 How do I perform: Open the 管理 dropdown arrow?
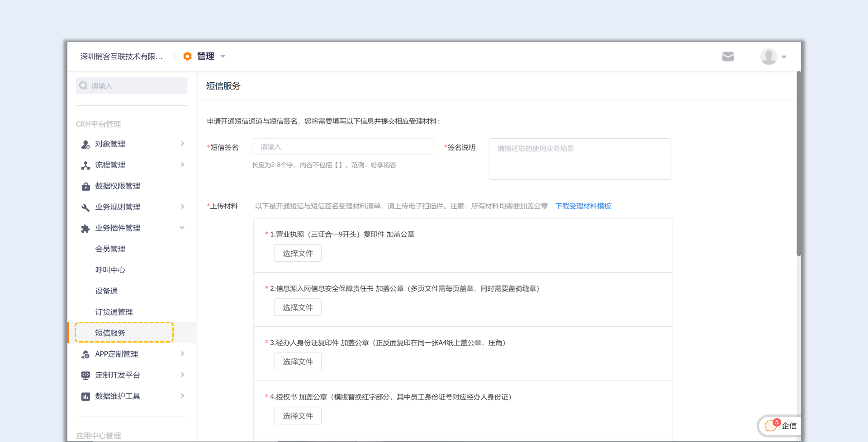pos(223,56)
